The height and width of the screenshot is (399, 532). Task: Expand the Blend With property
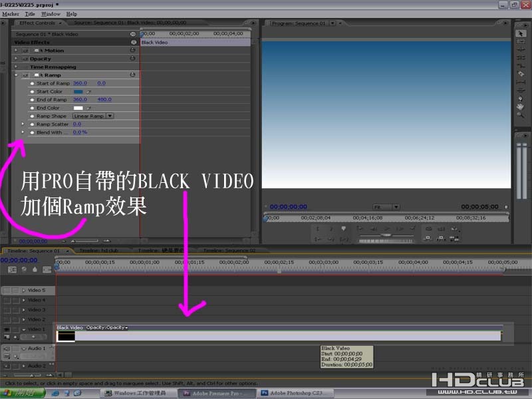pos(23,132)
